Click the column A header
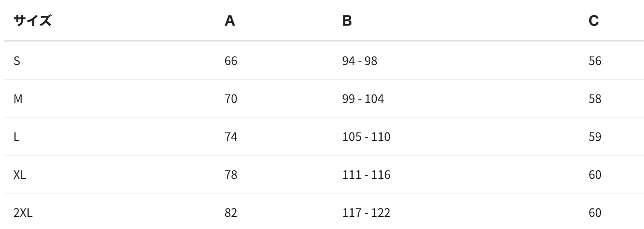This screenshot has height=229, width=644. (x=230, y=20)
